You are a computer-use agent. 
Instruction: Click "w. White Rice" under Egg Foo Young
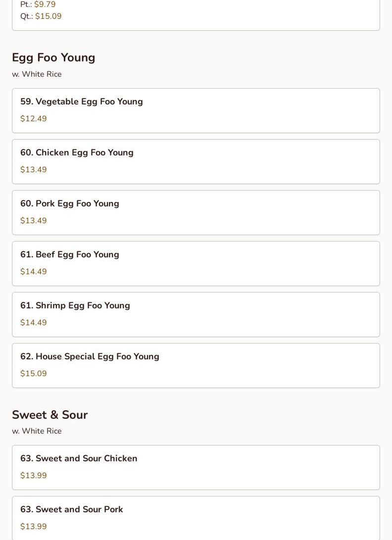37,74
